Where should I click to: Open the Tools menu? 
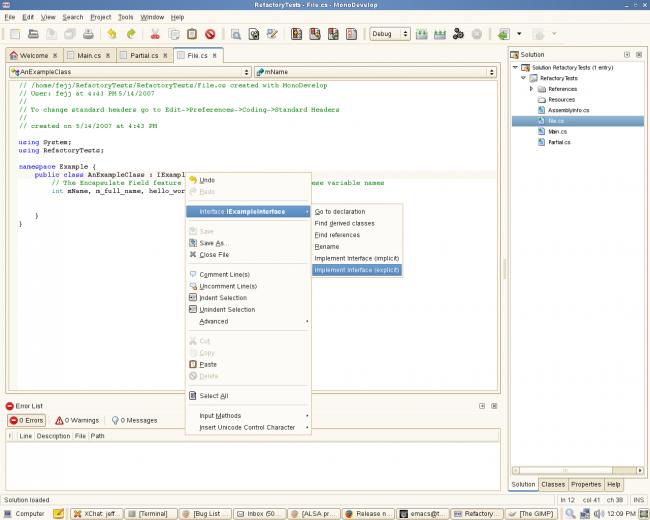coord(126,17)
